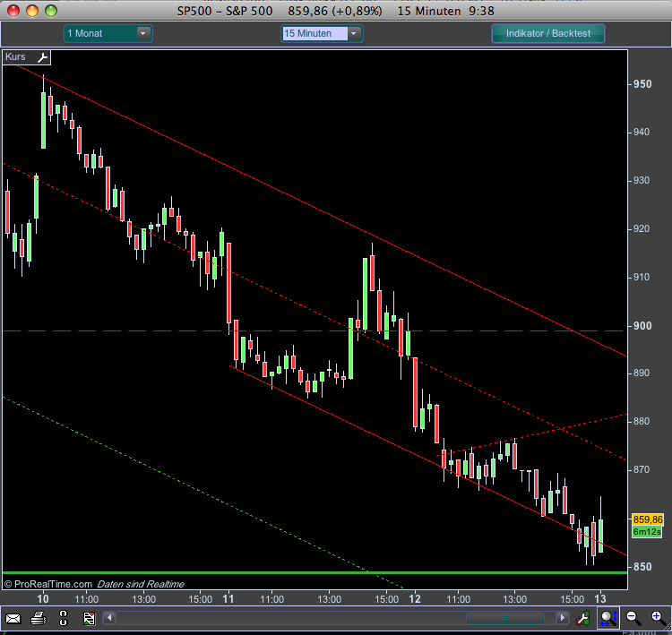Viewport: 672px width, 635px height.
Task: Click the scrollbar left arrow
Action: pyautogui.click(x=109, y=618)
